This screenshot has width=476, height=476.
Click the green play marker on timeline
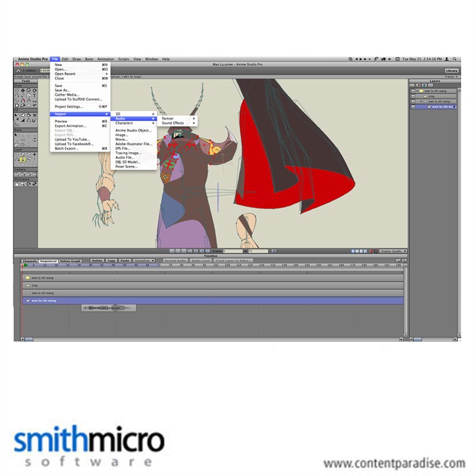tap(26, 265)
